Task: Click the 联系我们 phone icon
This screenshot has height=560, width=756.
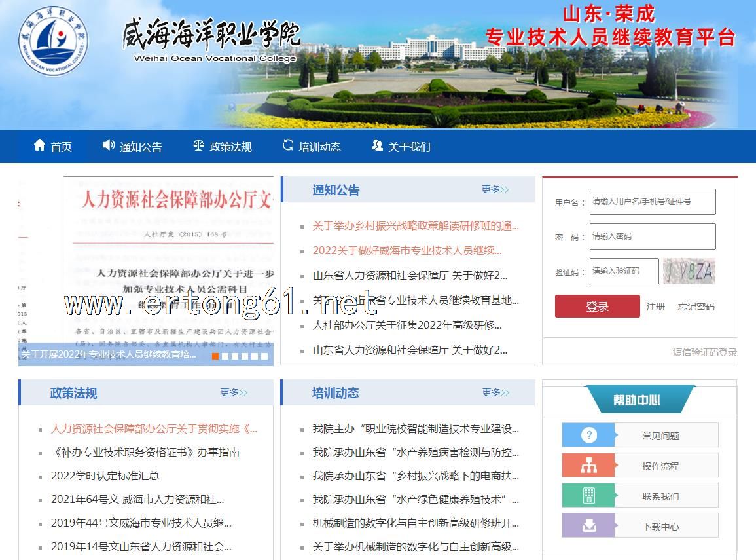Action: click(x=588, y=496)
